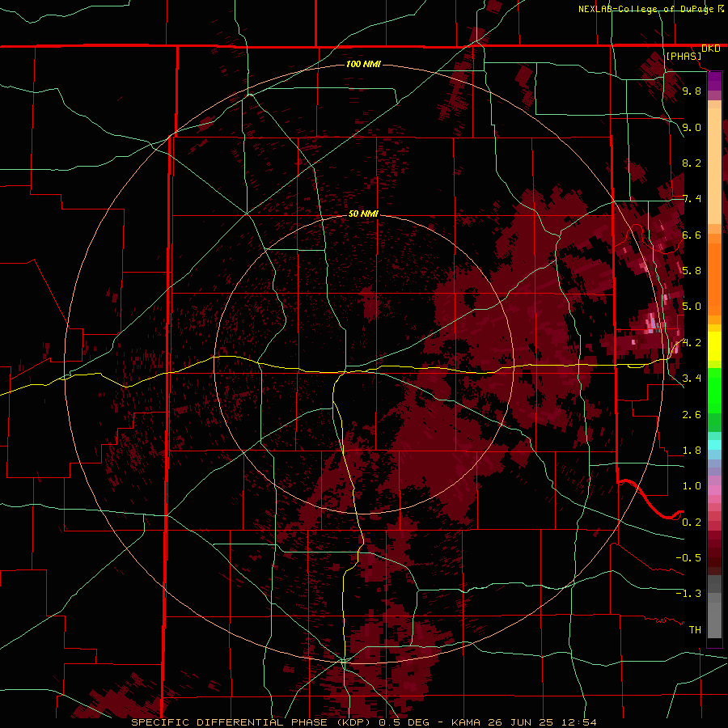The image size is (728, 728).
Task: Click the 6.6 value on color scale
Action: [x=692, y=235]
